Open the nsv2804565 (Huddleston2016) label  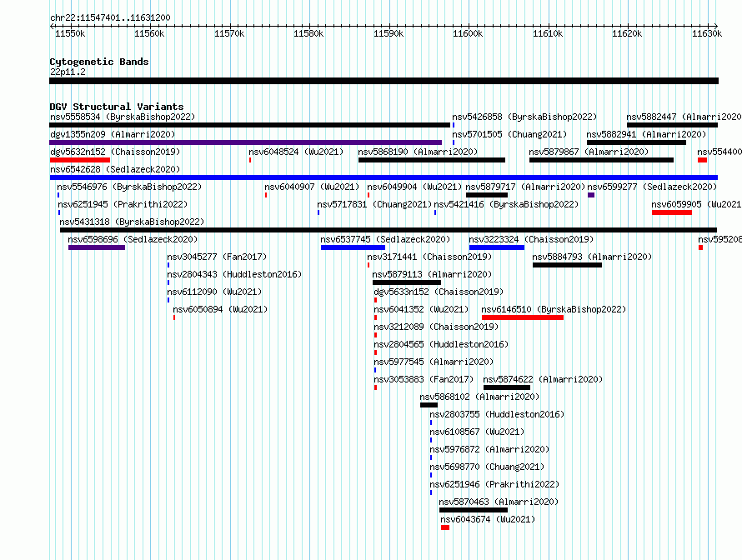(x=441, y=344)
